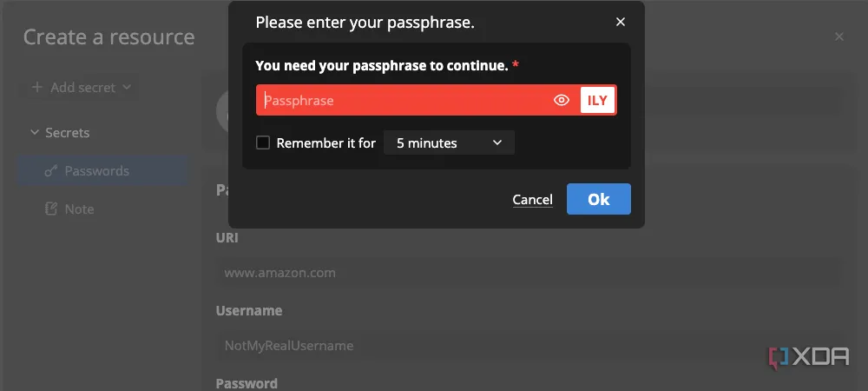The image size is (868, 391).
Task: Collapse the Secrets section chevron
Action: point(35,133)
